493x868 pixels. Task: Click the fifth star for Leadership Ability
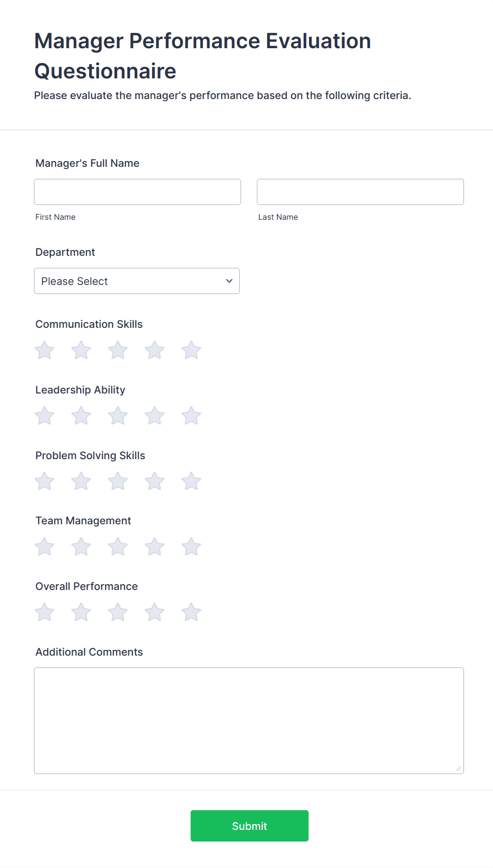click(191, 416)
